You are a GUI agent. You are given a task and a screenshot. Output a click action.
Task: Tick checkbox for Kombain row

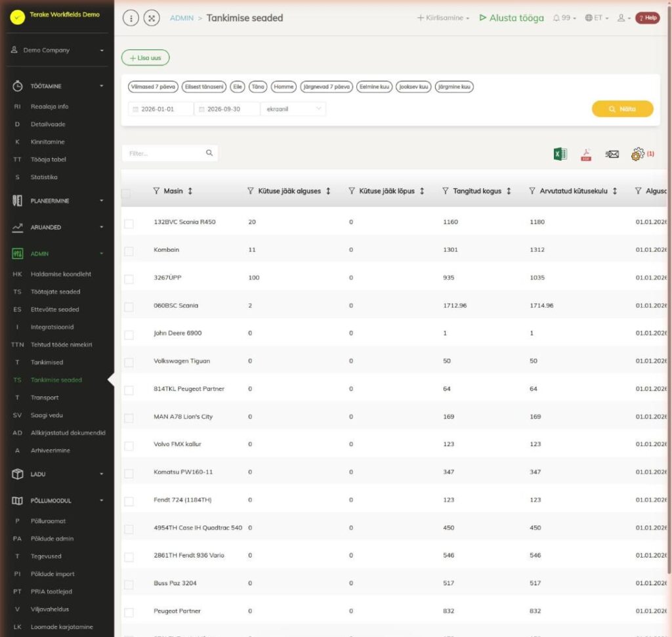[129, 251]
